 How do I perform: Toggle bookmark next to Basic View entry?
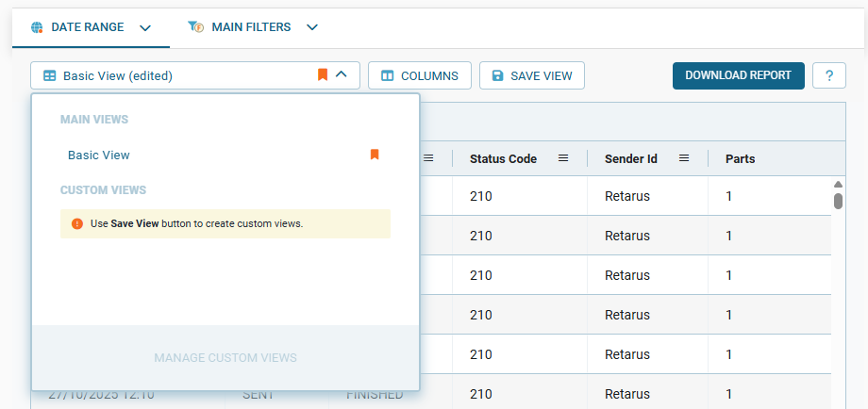pyautogui.click(x=375, y=155)
